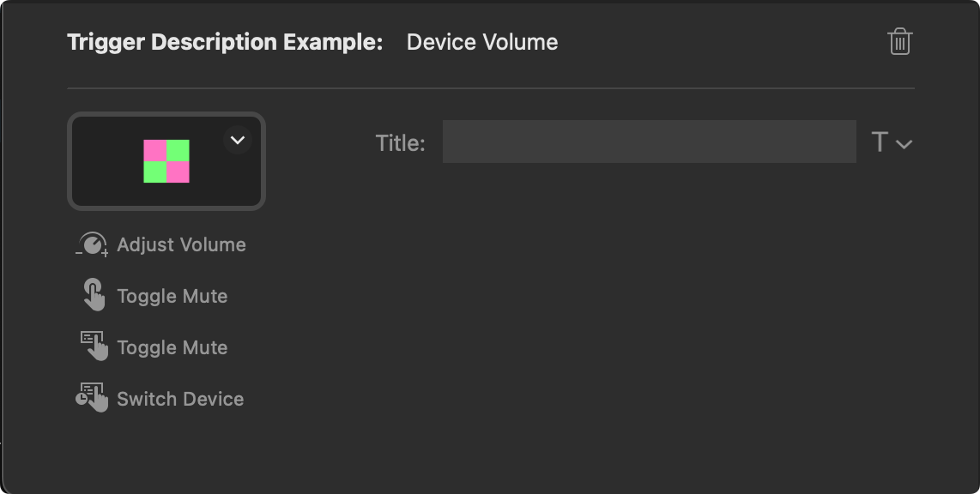Click the volume knob icon beside Adjust Volume

90,244
